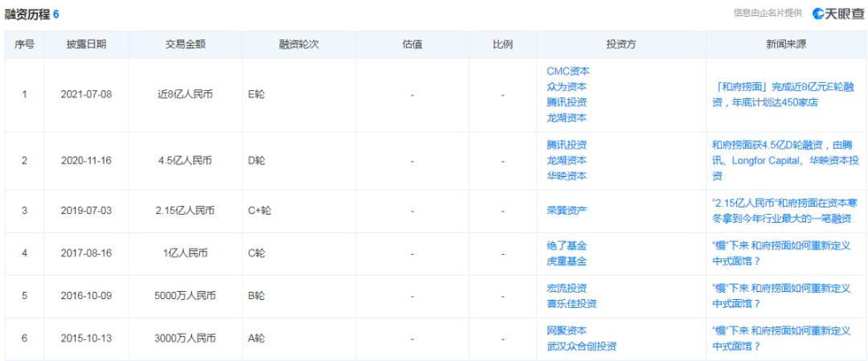Click 序号 1 in the 2021-07-08 row

(24, 95)
